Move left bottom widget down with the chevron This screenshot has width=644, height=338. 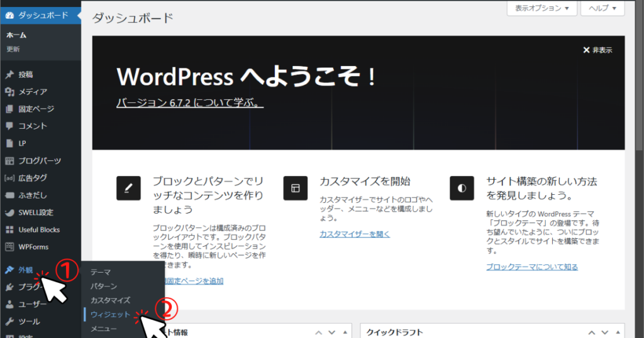click(332, 332)
